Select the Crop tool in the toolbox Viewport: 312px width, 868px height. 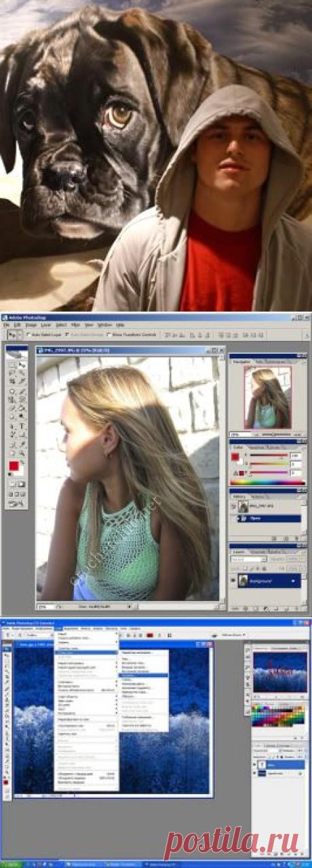point(12,381)
